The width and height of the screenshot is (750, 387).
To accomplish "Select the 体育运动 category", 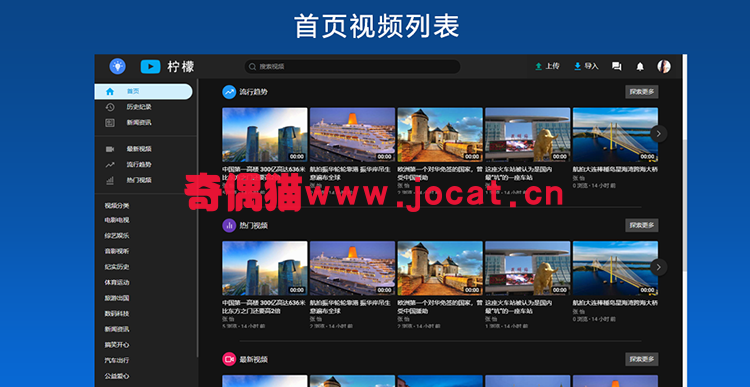I will (x=117, y=283).
